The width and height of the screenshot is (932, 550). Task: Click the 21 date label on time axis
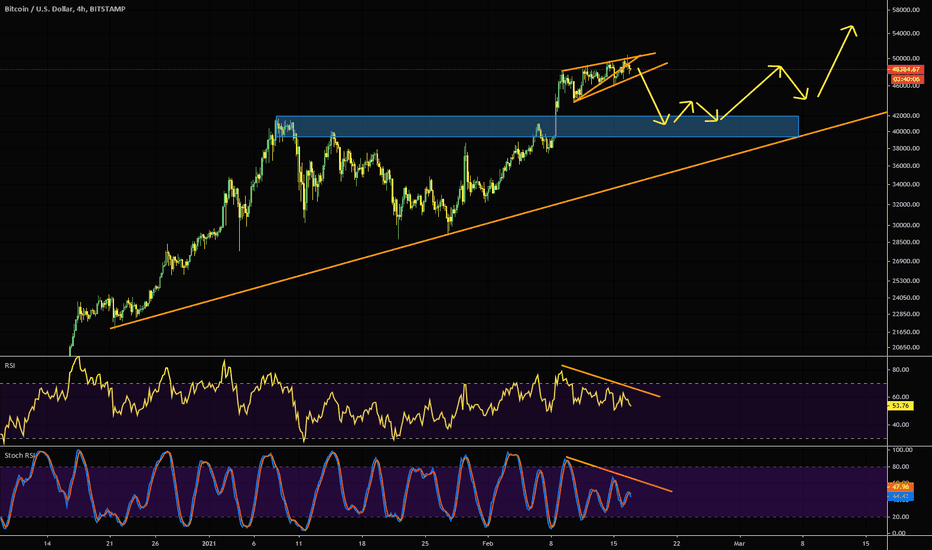109,543
